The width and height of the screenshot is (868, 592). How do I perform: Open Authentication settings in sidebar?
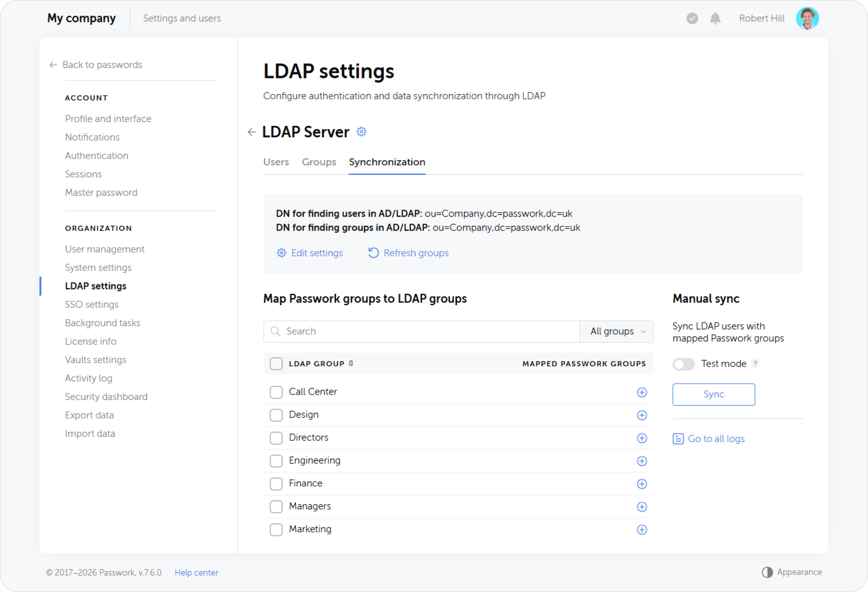(97, 156)
